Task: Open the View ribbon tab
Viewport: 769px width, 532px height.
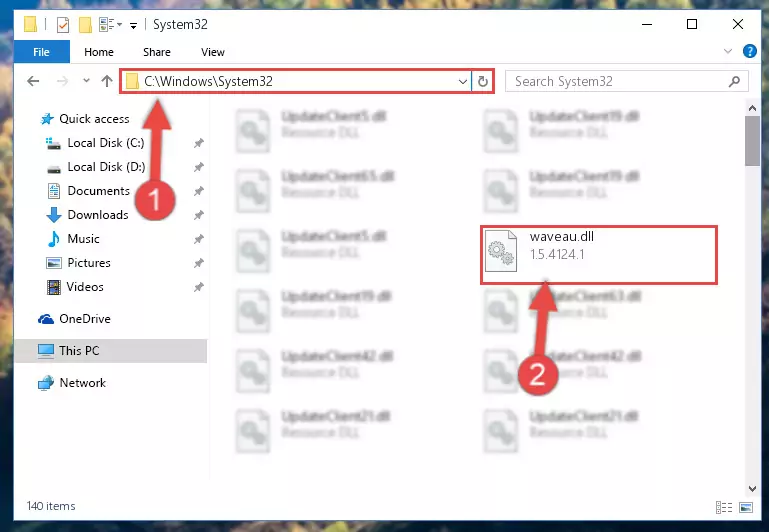Action: click(213, 52)
